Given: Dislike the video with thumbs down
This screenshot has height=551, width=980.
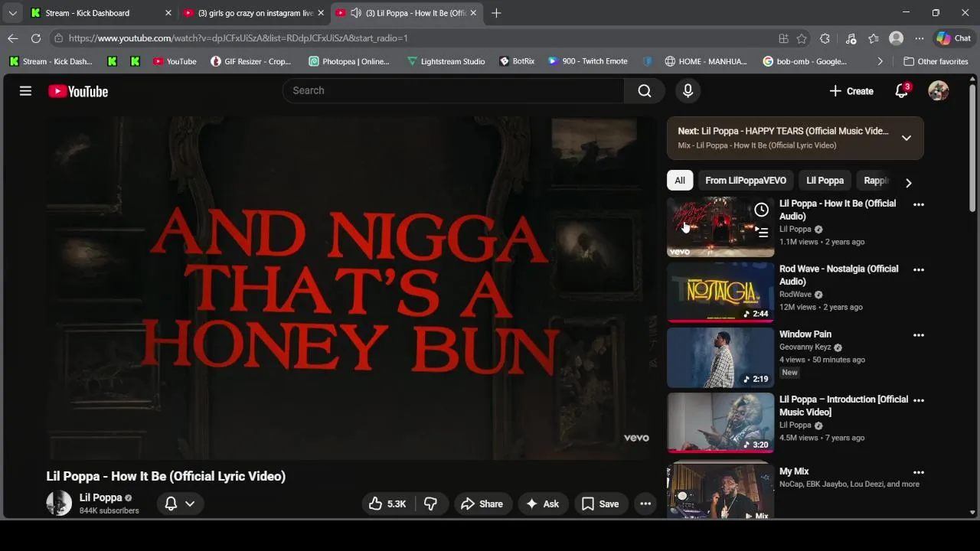Looking at the screenshot, I should (431, 504).
